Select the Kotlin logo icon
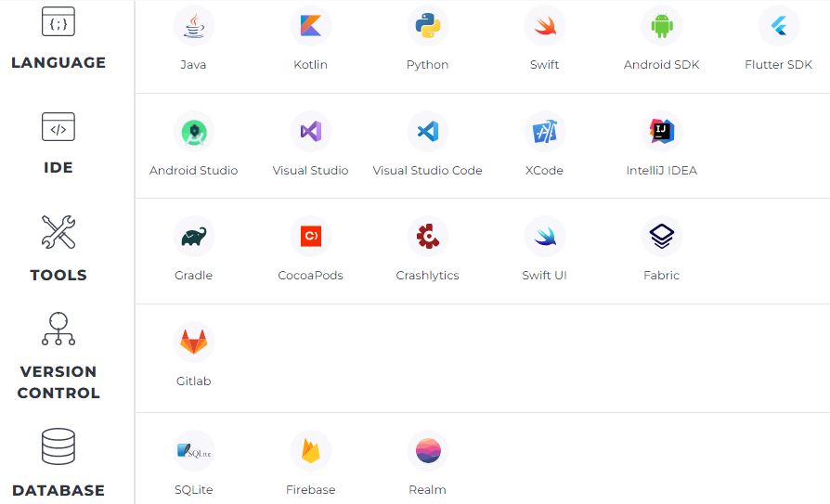Viewport: 830px width, 504px height. (311, 25)
